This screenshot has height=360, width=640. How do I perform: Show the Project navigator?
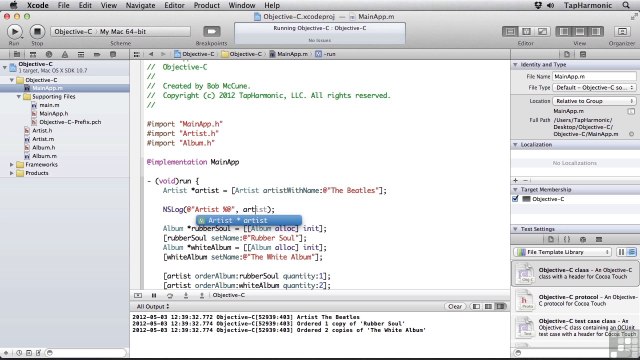[17, 54]
